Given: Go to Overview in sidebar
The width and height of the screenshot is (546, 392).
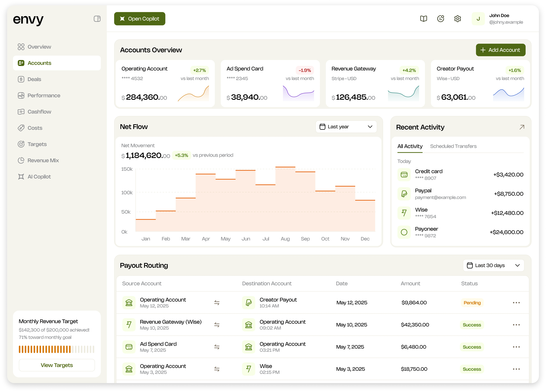Looking at the screenshot, I should [x=57, y=47].
